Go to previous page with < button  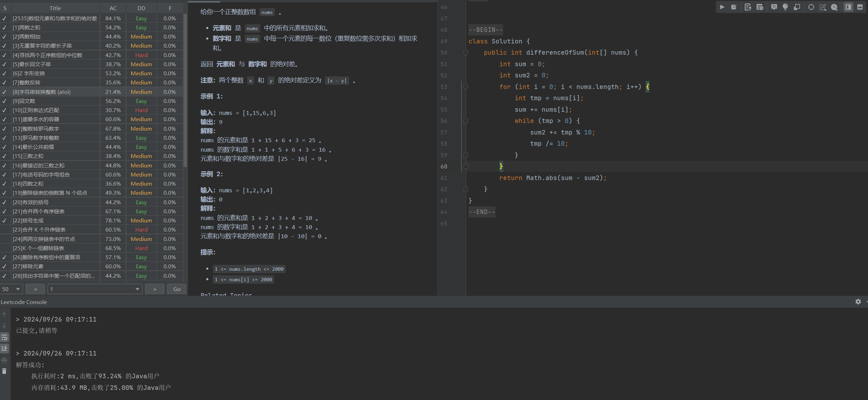point(35,289)
